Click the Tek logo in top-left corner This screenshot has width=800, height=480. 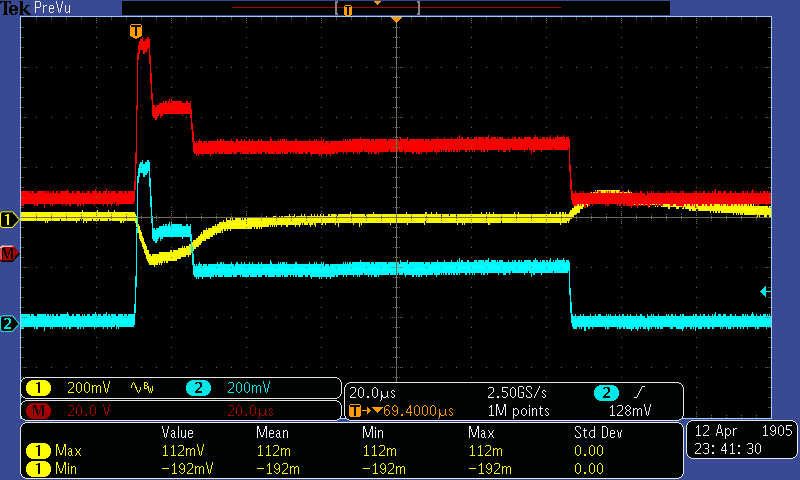[x=16, y=8]
